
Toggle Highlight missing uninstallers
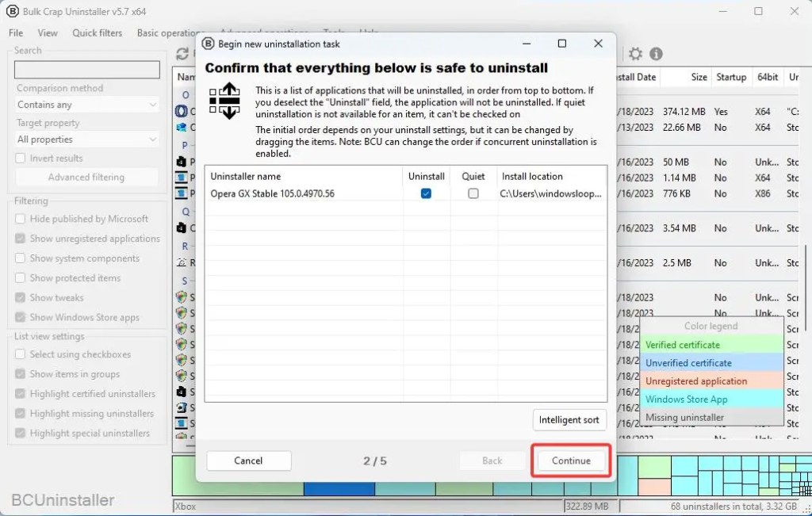point(20,414)
